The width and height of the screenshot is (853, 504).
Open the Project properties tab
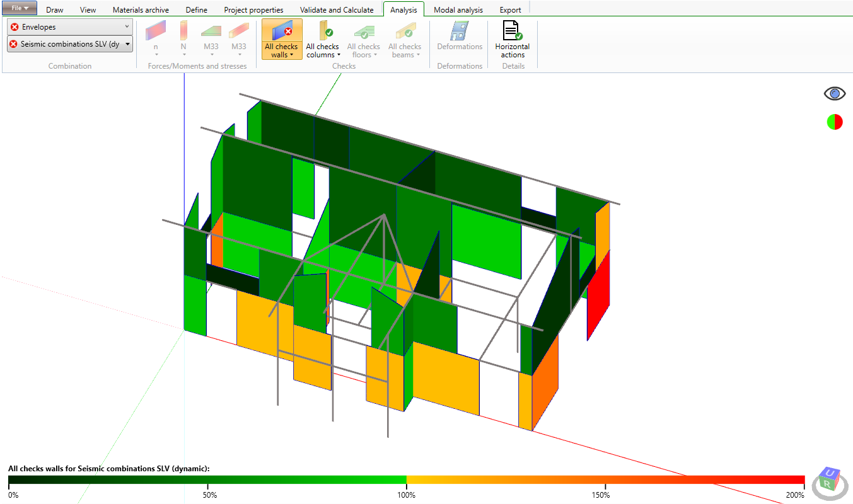[x=253, y=10]
